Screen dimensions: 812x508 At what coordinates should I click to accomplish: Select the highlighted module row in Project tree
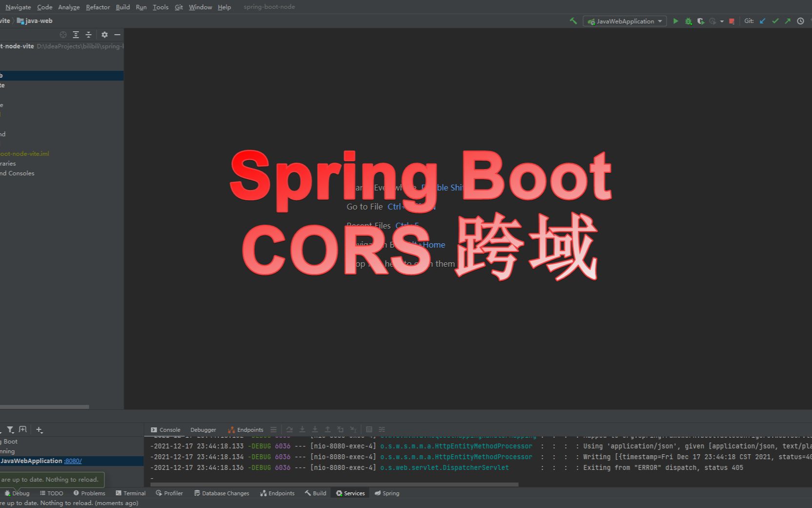[x=61, y=75]
